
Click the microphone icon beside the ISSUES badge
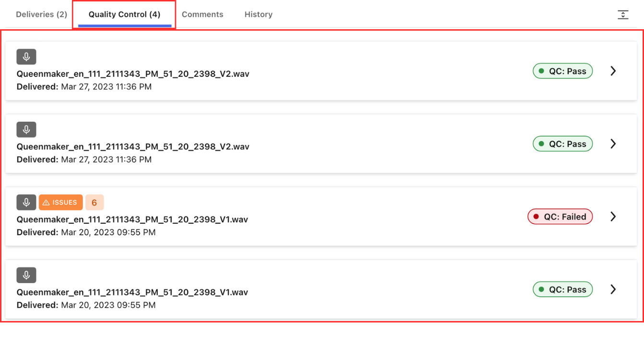(26, 202)
